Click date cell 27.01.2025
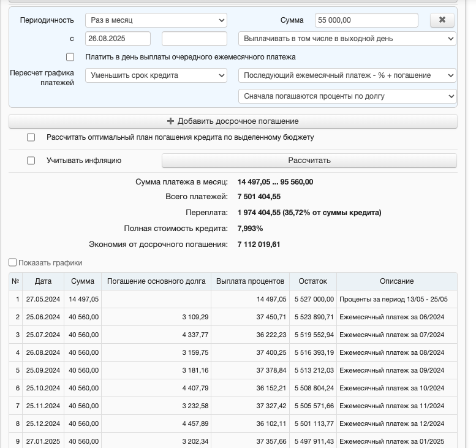 pos(43,441)
